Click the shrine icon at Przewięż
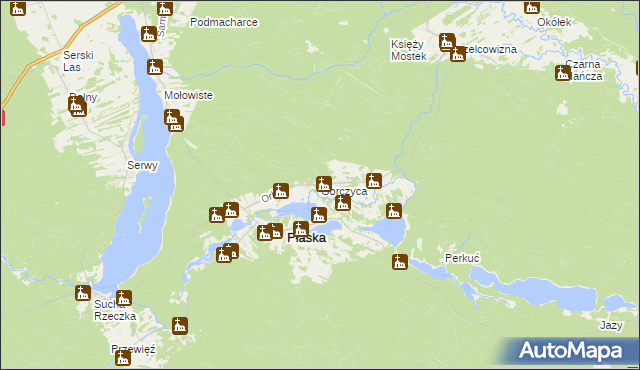Viewport: 640px width, 370px height. point(122,358)
